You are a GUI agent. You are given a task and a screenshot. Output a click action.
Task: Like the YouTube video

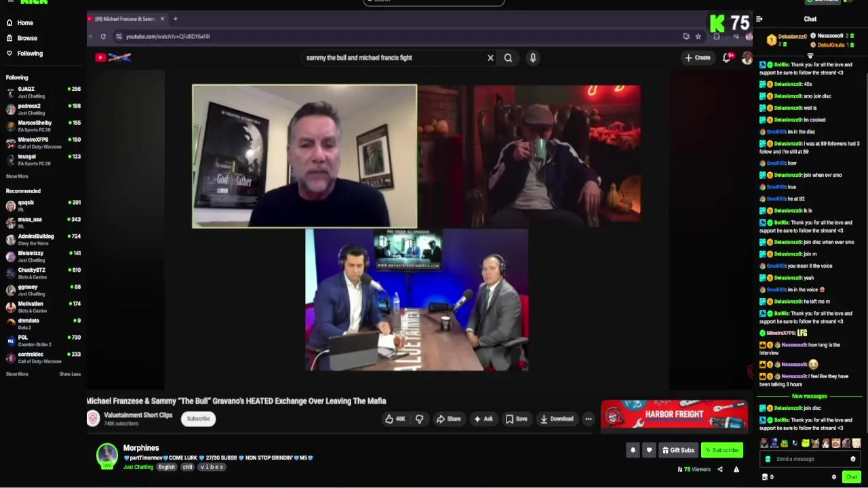point(395,419)
